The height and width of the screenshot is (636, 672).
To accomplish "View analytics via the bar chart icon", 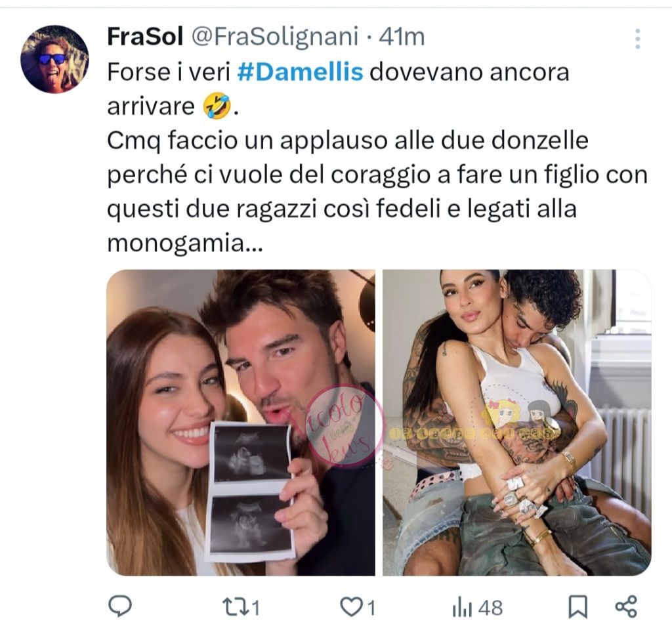I will click(x=462, y=608).
